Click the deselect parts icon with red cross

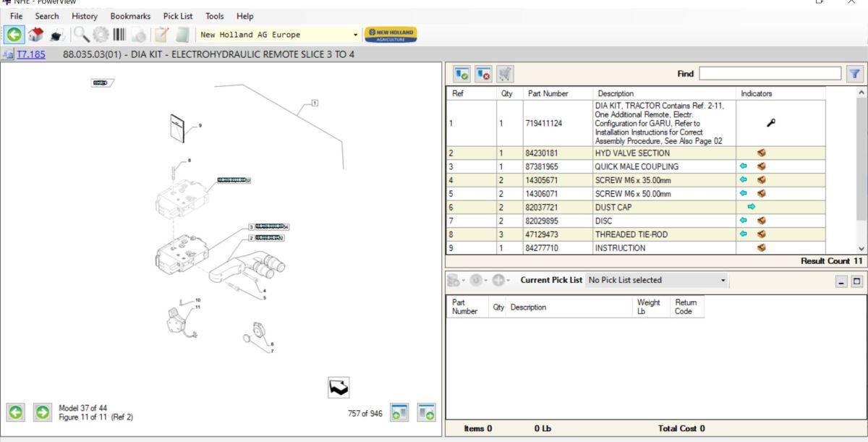[483, 73]
